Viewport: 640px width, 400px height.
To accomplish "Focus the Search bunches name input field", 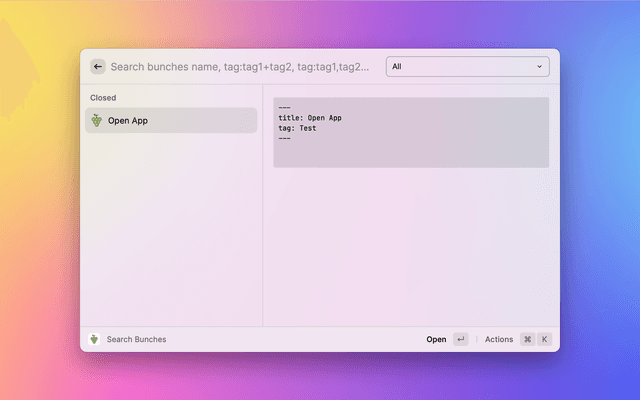I will tap(240, 67).
